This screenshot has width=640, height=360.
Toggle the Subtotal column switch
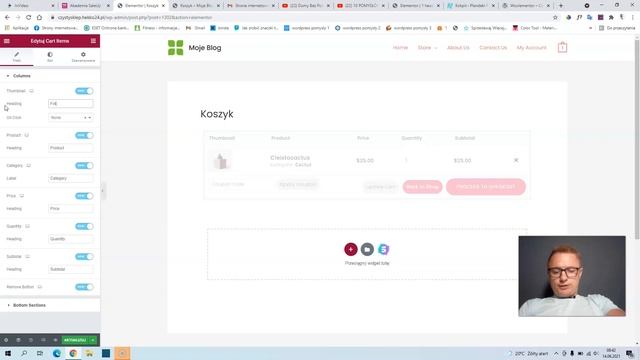tap(84, 256)
